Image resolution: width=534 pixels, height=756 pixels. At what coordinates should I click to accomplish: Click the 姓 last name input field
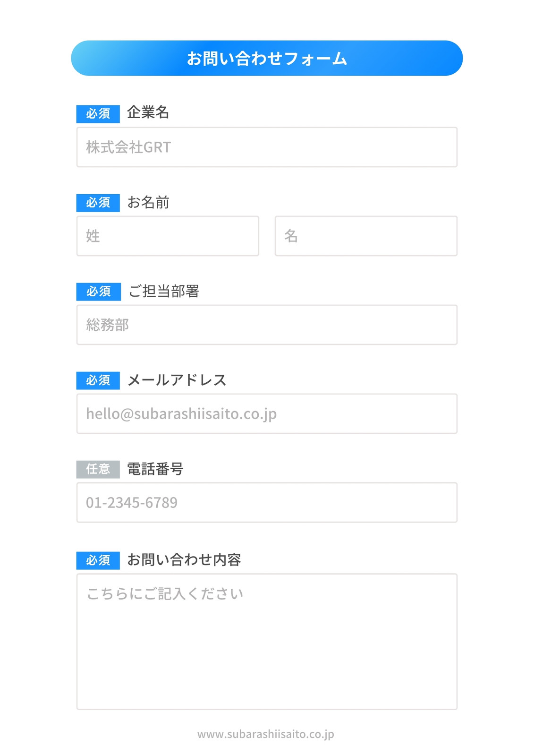[x=168, y=236]
